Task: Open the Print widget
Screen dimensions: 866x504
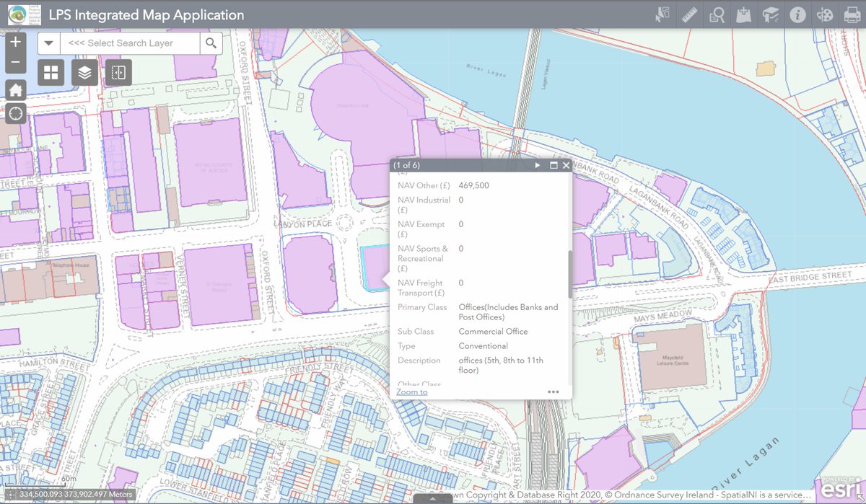Action: (852, 14)
